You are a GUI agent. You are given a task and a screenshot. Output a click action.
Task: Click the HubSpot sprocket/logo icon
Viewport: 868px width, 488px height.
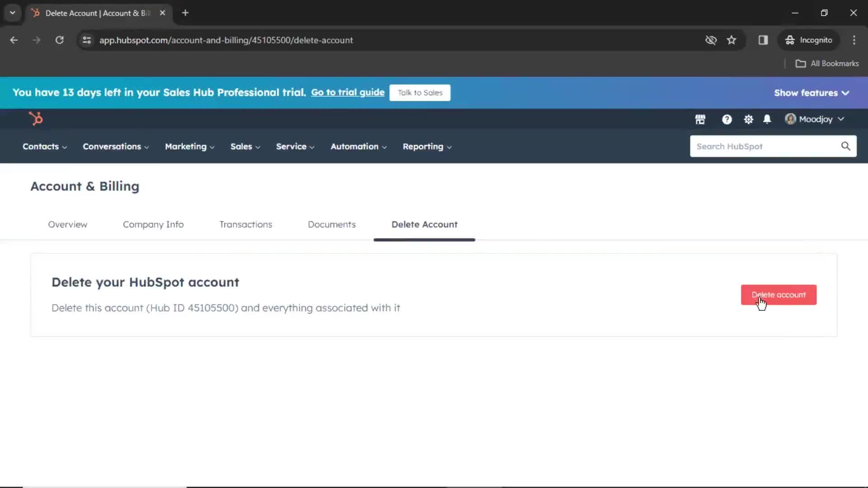tap(36, 118)
